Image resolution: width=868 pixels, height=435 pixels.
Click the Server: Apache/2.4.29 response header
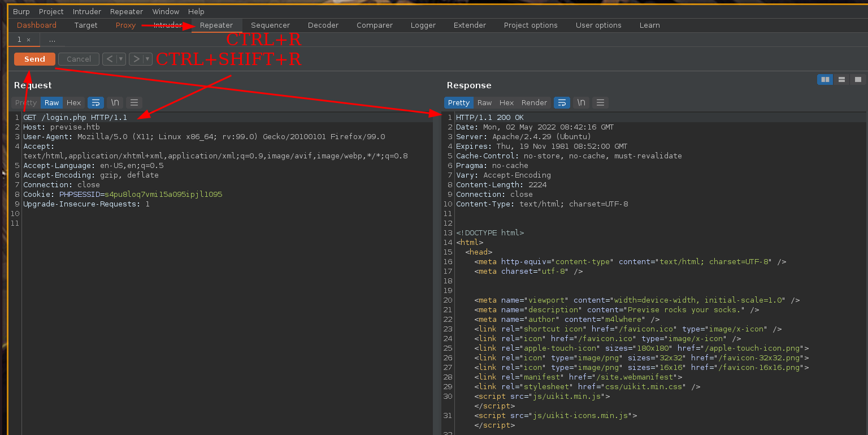524,137
